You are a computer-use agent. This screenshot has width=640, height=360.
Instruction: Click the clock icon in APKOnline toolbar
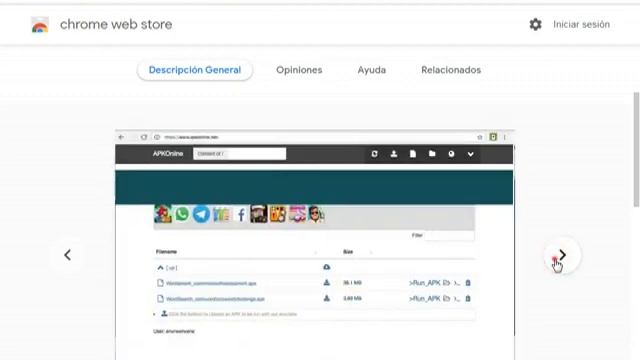coord(451,154)
